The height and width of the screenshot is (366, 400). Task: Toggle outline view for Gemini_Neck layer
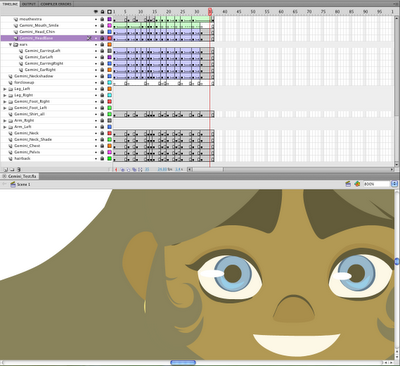pyautogui.click(x=109, y=133)
